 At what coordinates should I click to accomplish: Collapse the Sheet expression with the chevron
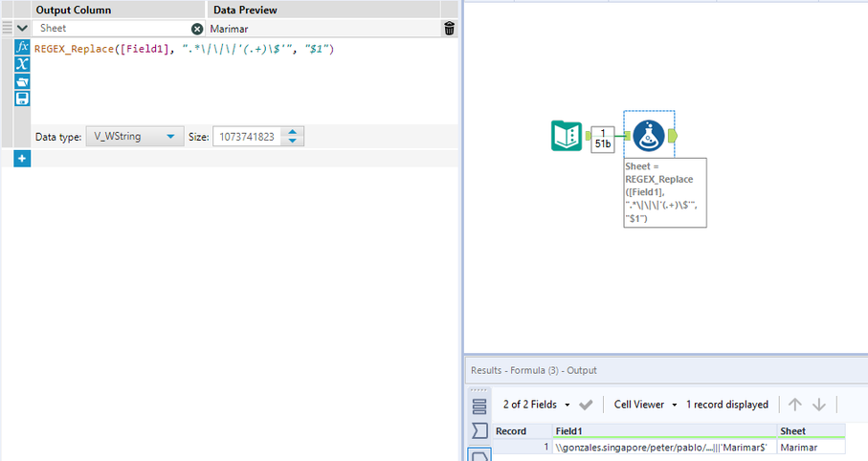pos(22,29)
